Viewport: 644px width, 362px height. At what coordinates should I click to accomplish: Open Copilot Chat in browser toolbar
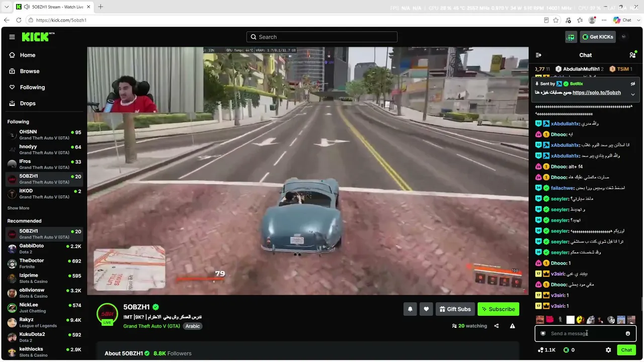pos(622,20)
